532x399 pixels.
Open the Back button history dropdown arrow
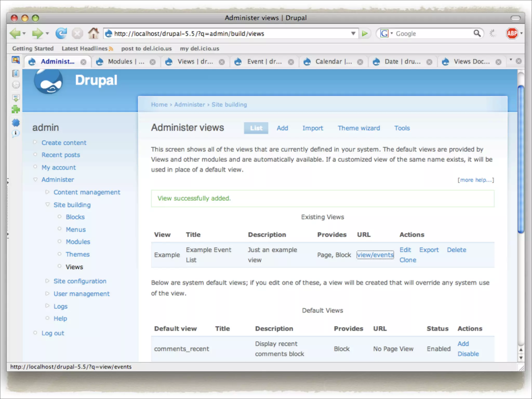pos(24,34)
